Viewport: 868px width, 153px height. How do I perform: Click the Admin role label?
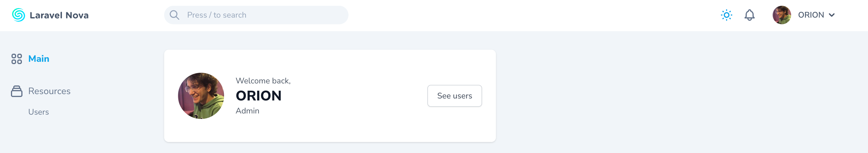(247, 111)
